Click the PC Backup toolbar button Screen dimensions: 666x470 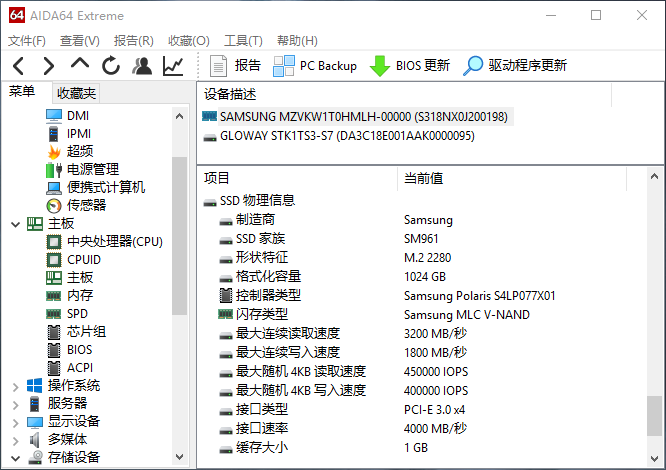(x=314, y=66)
